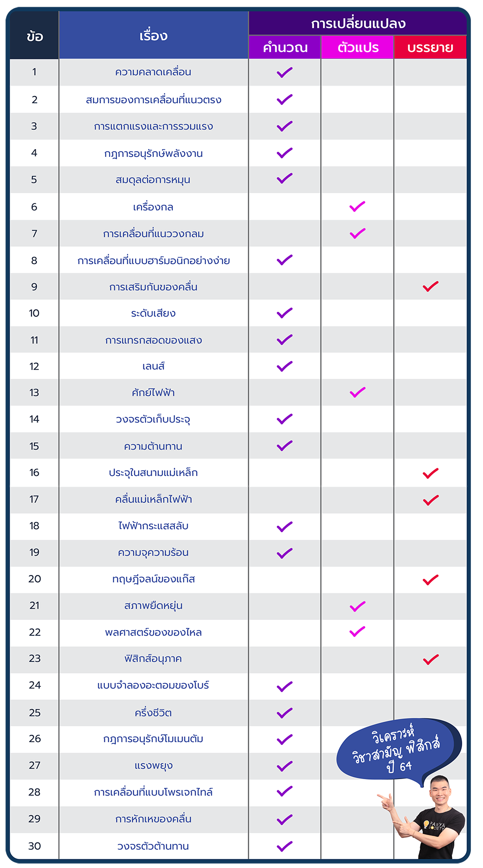Click the red checkmark for ฟิสิกส์อนุภาค
This screenshot has width=483, height=868.
(x=430, y=659)
